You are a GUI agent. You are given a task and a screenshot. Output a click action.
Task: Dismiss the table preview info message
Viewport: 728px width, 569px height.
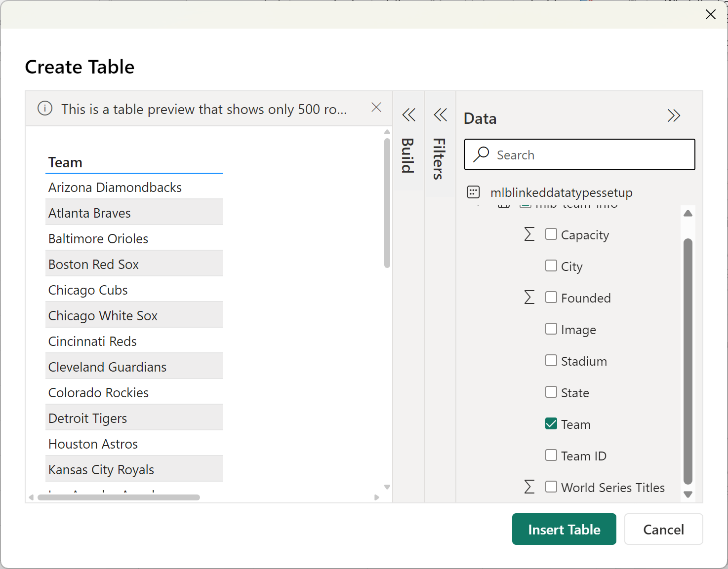click(x=376, y=108)
